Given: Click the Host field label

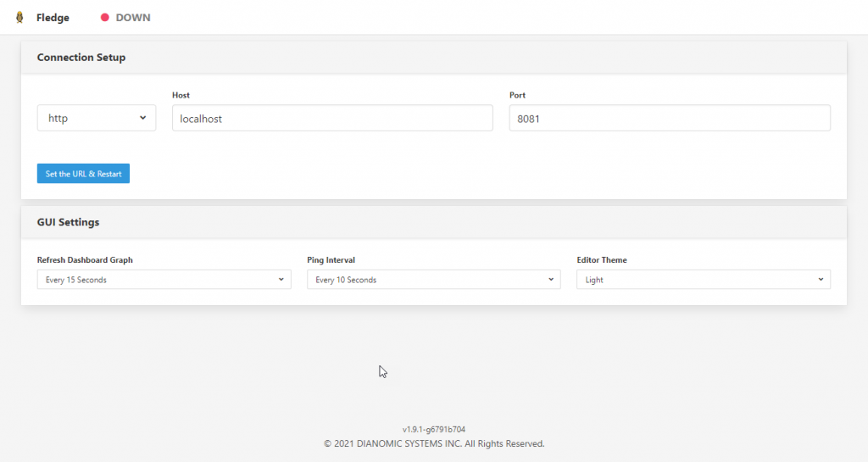Looking at the screenshot, I should click(x=181, y=95).
